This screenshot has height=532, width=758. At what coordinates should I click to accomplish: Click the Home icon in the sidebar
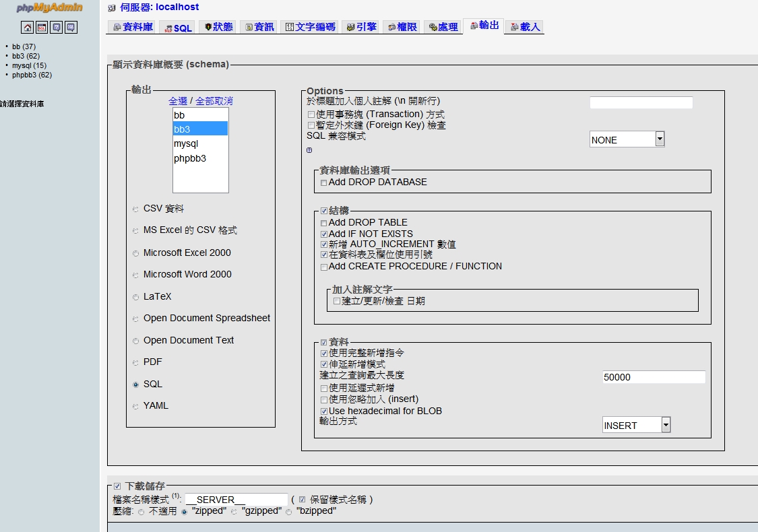coord(28,28)
